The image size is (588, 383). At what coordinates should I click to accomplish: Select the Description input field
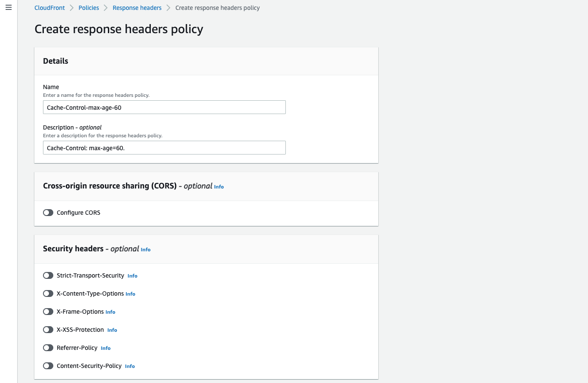[x=164, y=147]
